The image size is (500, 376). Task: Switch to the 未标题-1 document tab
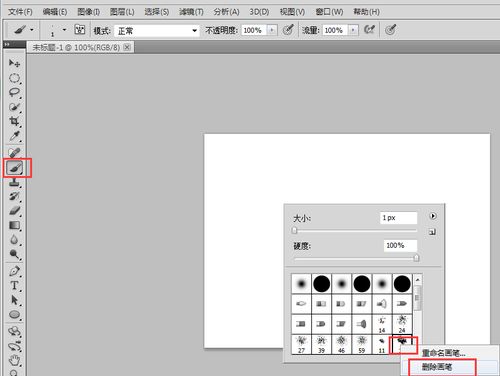[x=76, y=47]
